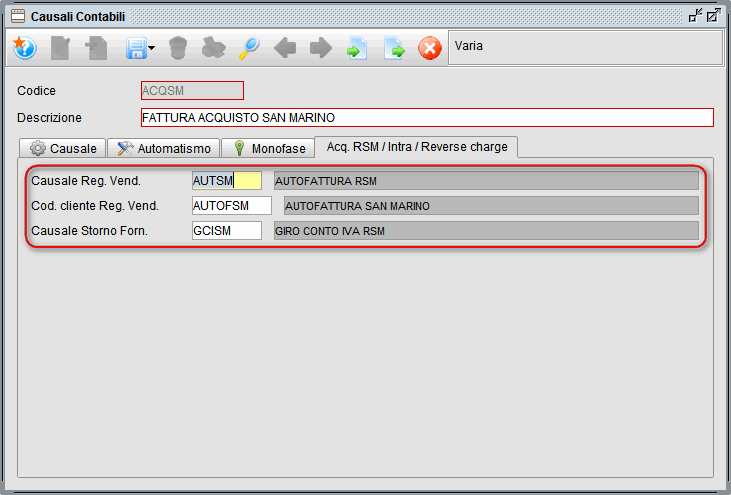Open the Automatismo tab
This screenshot has height=495, width=731.
(x=163, y=148)
